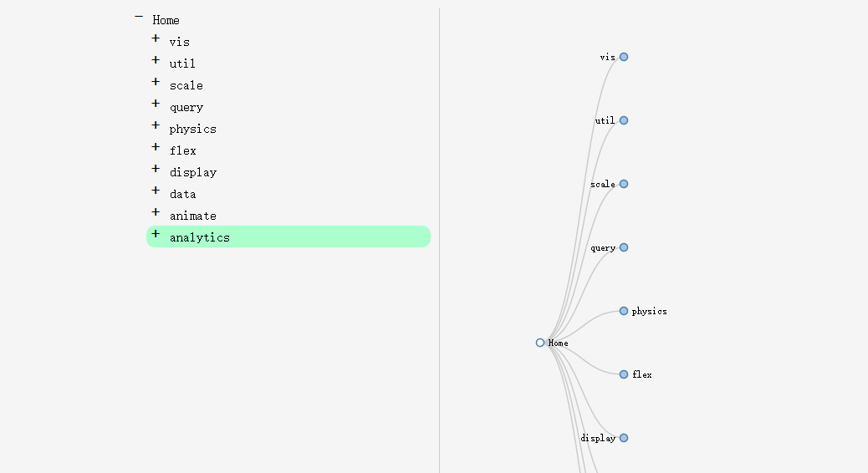This screenshot has height=473, width=868.
Task: Click the display node circle in graph
Action: click(624, 438)
